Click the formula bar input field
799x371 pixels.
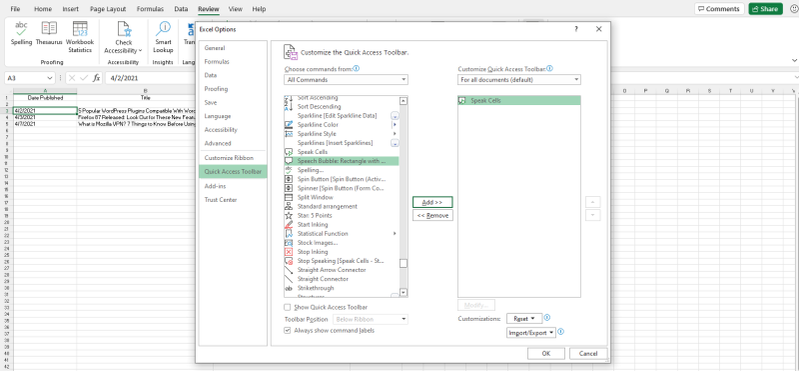point(448,78)
